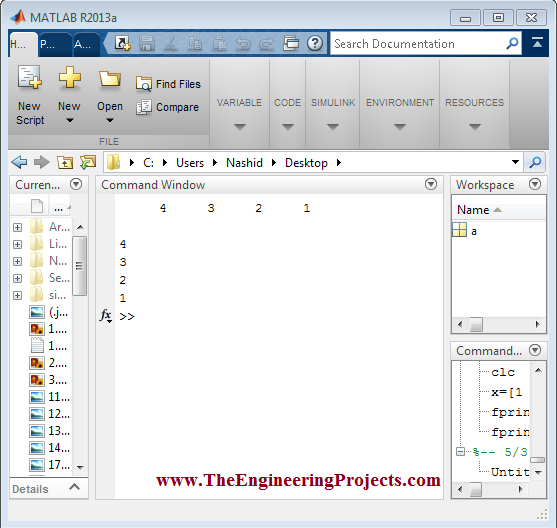557x528 pixels.
Task: Select the clc entry in command history
Action: pyautogui.click(x=503, y=372)
